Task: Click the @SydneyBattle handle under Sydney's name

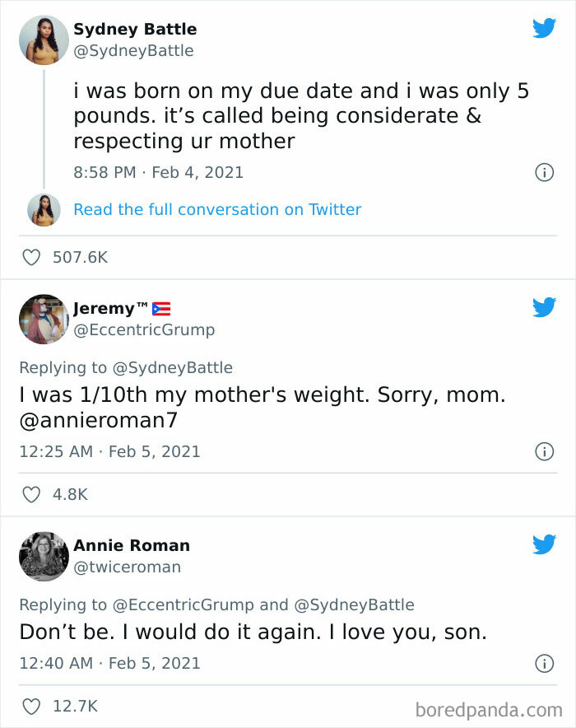Action: click(x=133, y=51)
